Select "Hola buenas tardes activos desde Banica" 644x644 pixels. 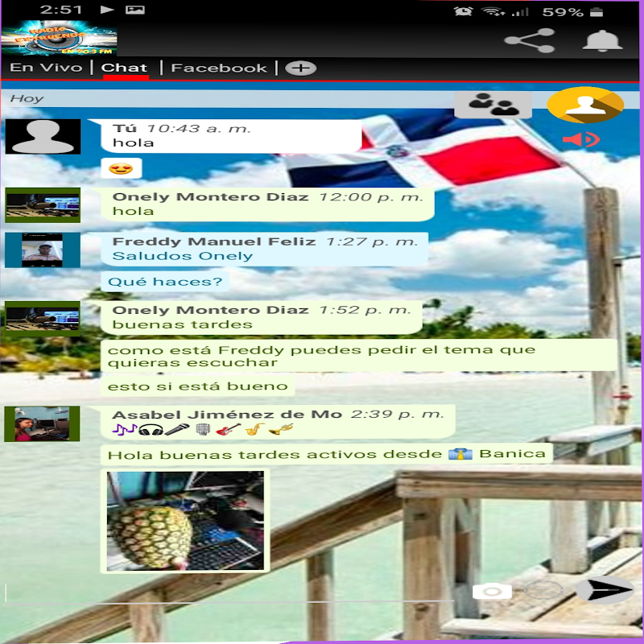point(327,454)
